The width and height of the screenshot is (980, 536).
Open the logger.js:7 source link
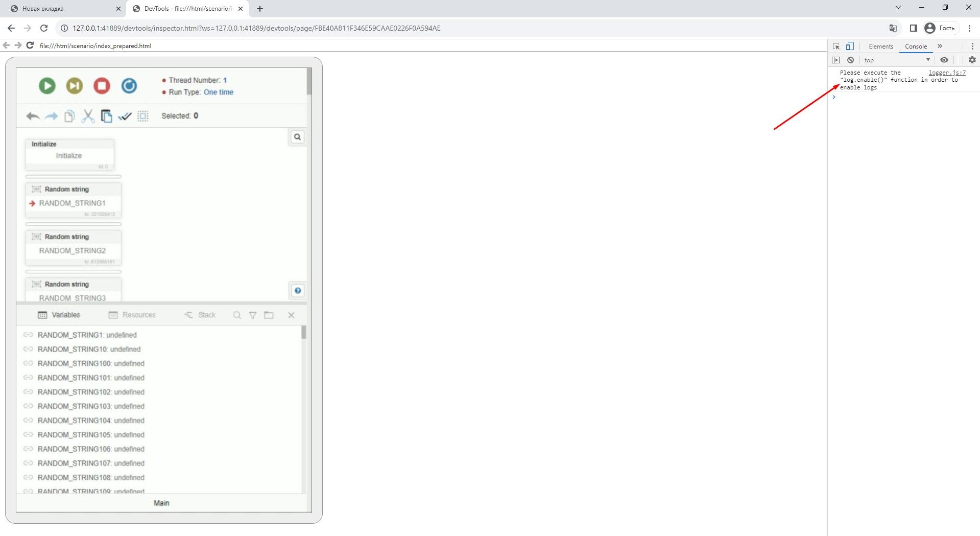947,73
